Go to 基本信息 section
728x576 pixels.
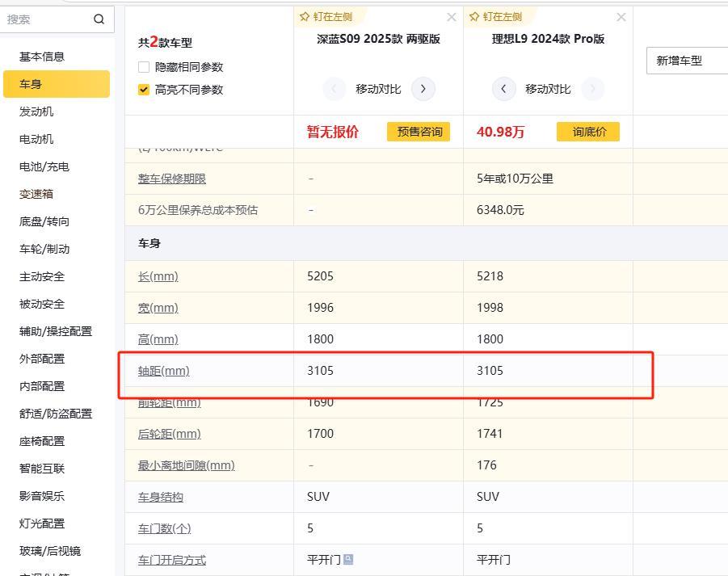[42, 57]
